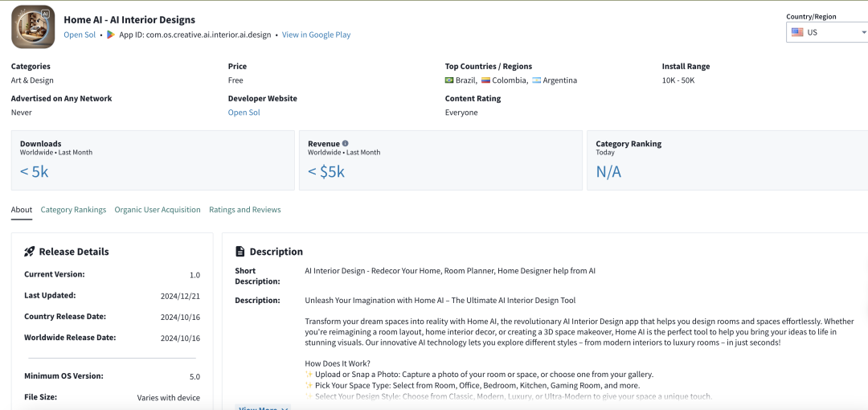The height and width of the screenshot is (410, 868).
Task: Click the category ranking value N/A
Action: pyautogui.click(x=608, y=172)
